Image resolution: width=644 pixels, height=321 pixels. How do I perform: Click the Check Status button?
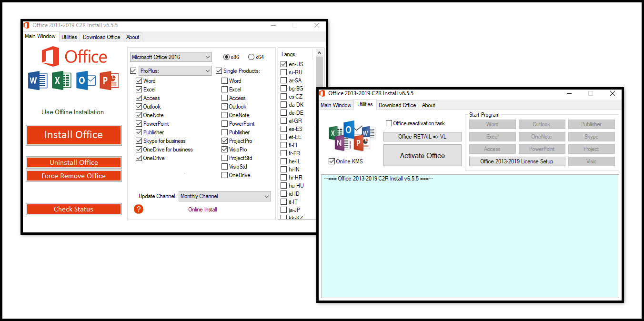click(74, 209)
